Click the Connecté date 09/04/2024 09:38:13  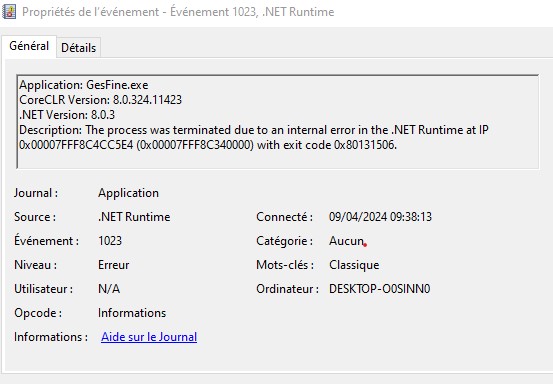pos(380,217)
